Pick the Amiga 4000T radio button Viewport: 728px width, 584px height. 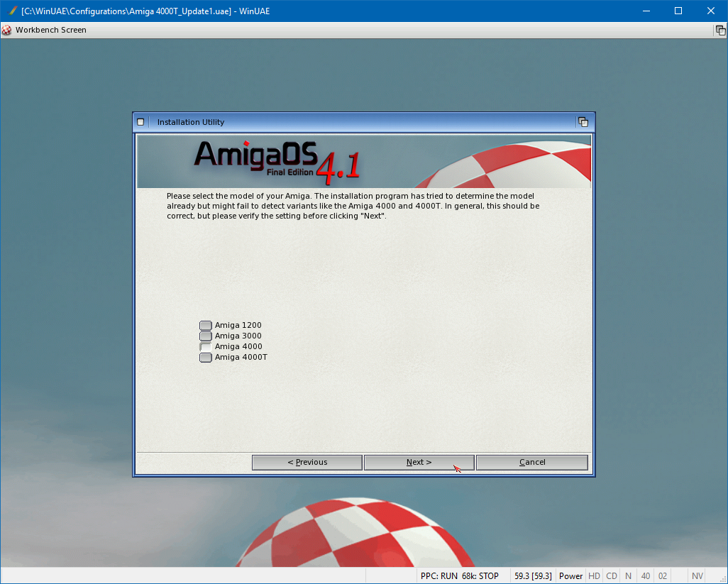click(206, 358)
